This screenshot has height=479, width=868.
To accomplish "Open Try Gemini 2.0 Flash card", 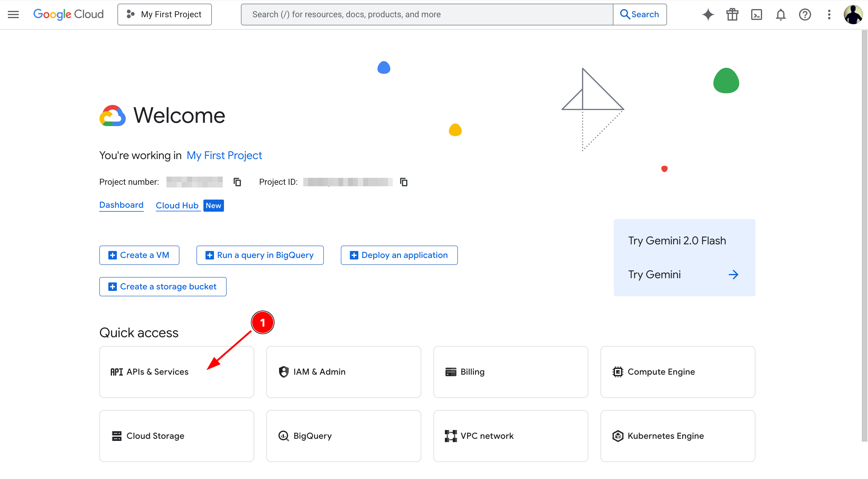I will [x=684, y=258].
